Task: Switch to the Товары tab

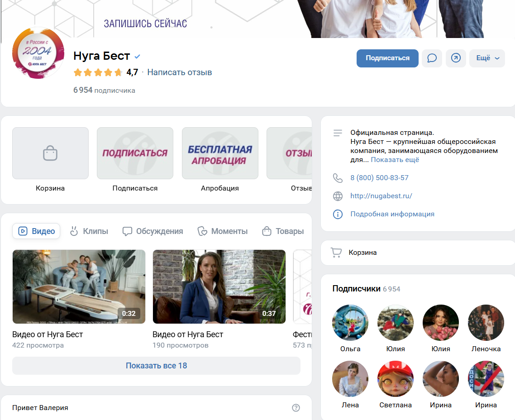Action: tap(283, 231)
